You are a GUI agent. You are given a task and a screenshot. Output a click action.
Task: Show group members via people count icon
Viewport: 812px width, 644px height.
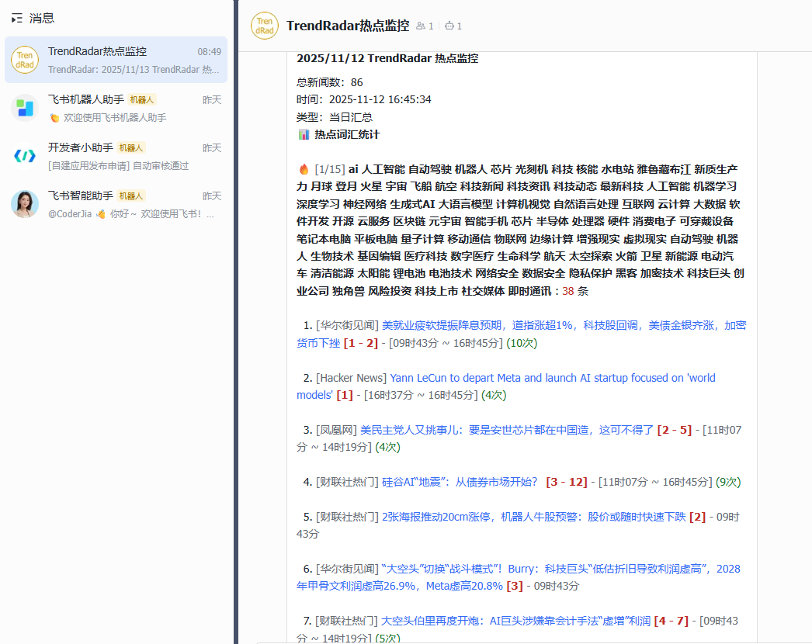(x=425, y=26)
